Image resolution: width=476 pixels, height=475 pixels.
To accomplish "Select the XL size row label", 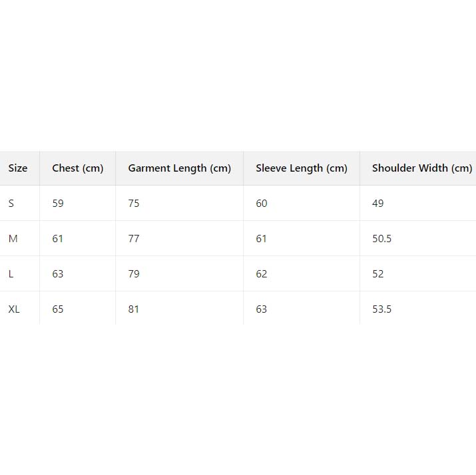I will click(x=14, y=309).
